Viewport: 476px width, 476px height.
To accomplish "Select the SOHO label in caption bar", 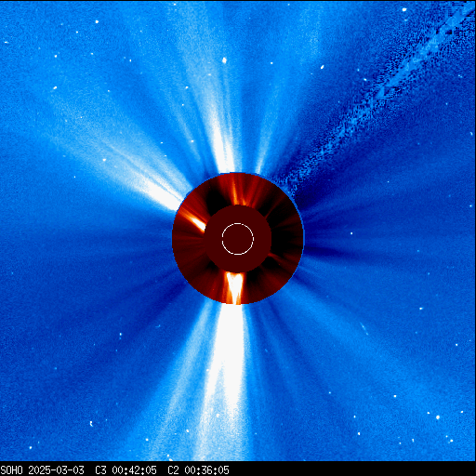I will [x=12, y=470].
